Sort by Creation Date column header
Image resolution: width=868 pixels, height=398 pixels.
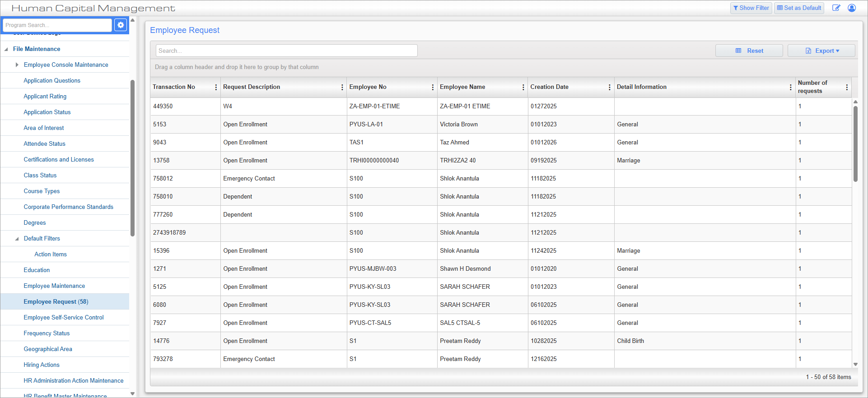point(549,87)
